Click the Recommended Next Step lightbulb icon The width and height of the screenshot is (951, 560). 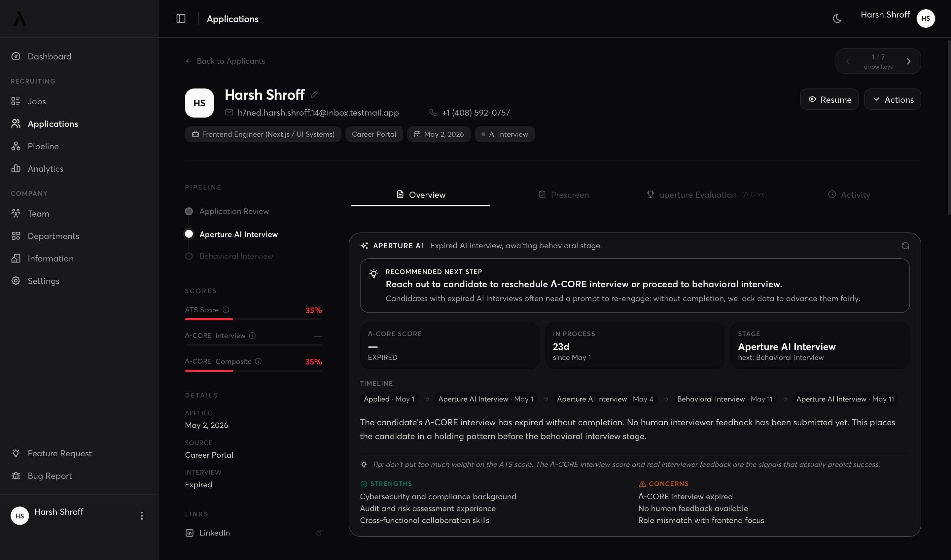373,274
